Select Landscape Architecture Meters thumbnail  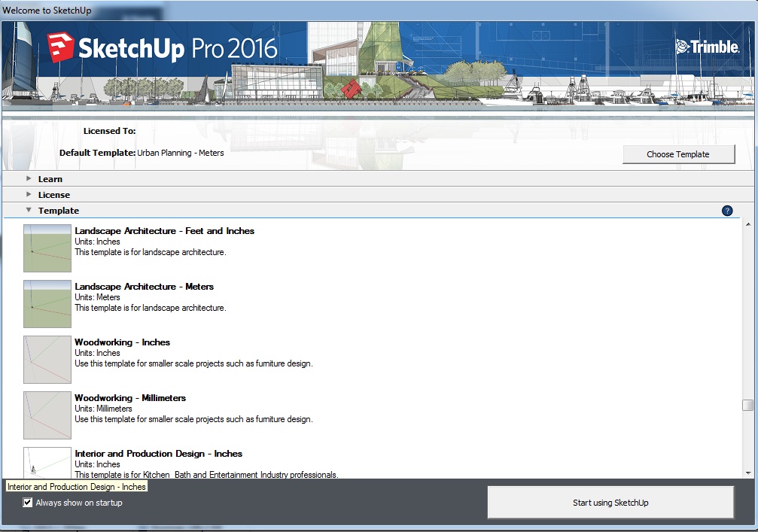pos(47,304)
